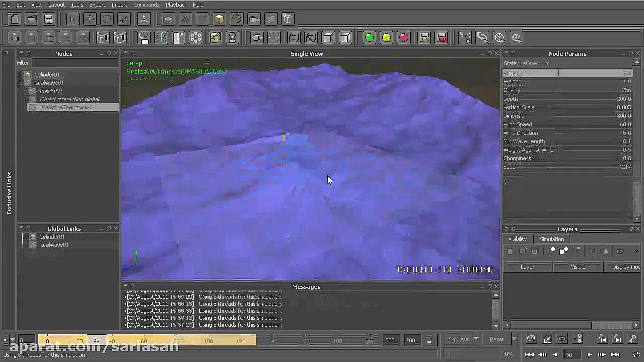
Task: Click the green sphere toolbar button
Action: click(x=369, y=38)
